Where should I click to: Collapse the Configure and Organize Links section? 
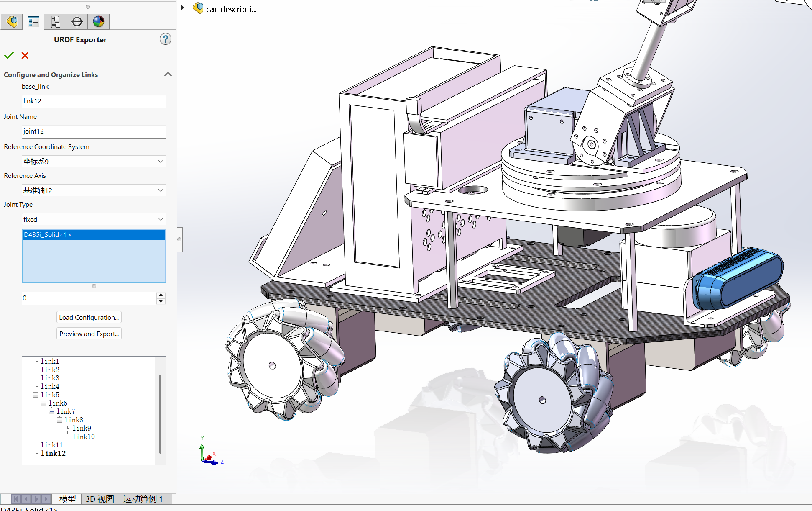(x=168, y=74)
